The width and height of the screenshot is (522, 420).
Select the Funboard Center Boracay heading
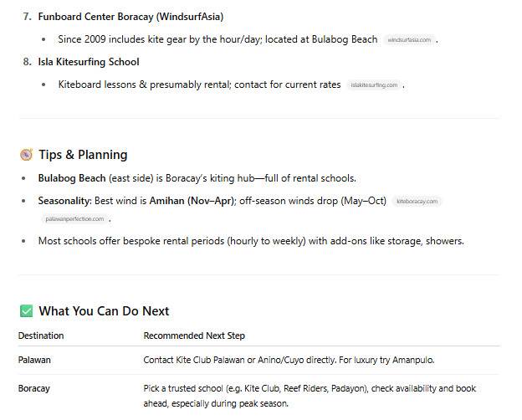130,17
